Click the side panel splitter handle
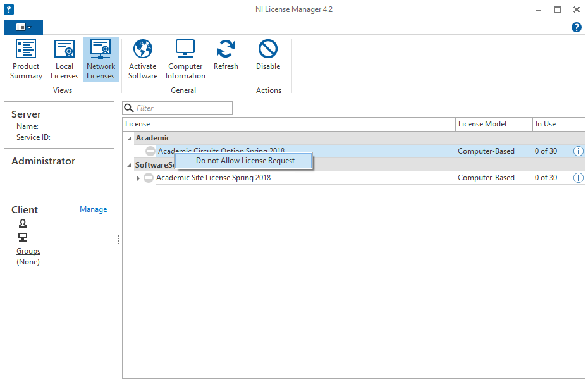The height and width of the screenshot is (382, 588). click(118, 240)
